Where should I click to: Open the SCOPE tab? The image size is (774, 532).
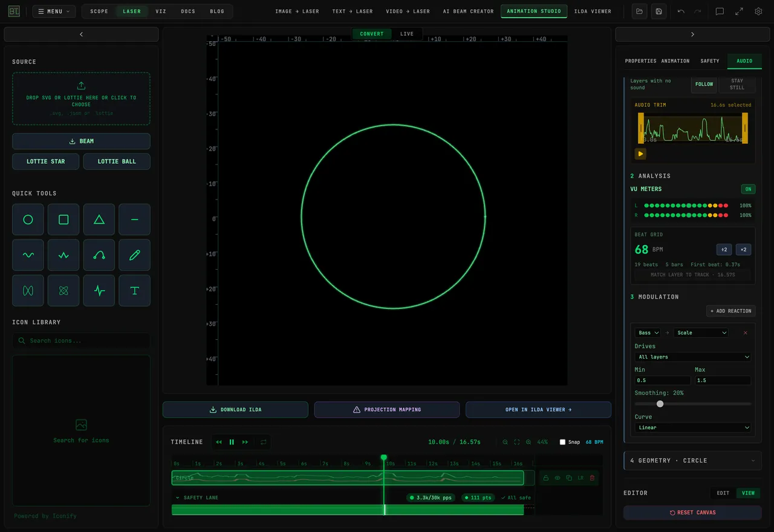point(99,11)
